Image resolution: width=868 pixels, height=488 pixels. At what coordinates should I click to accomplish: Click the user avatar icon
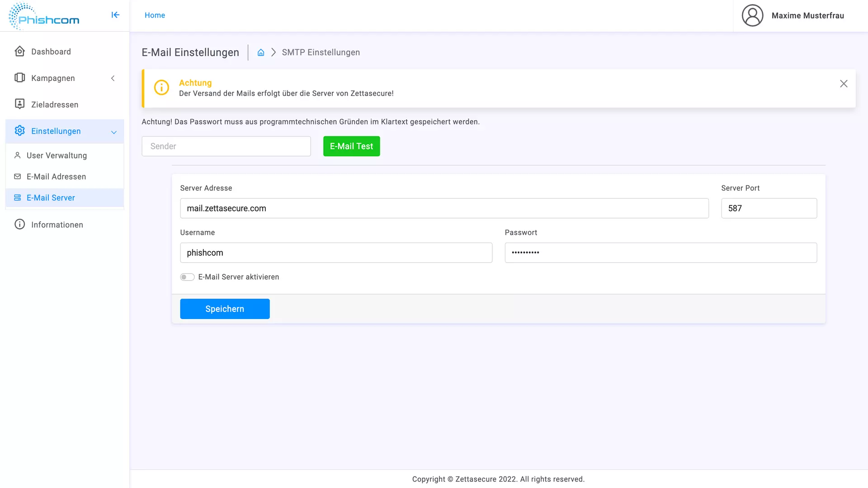click(752, 16)
